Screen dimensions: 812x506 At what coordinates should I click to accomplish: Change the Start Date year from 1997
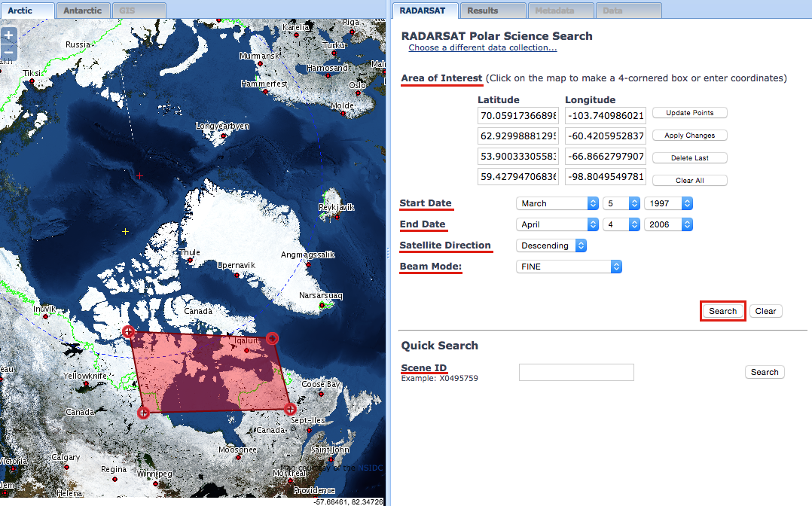click(668, 203)
